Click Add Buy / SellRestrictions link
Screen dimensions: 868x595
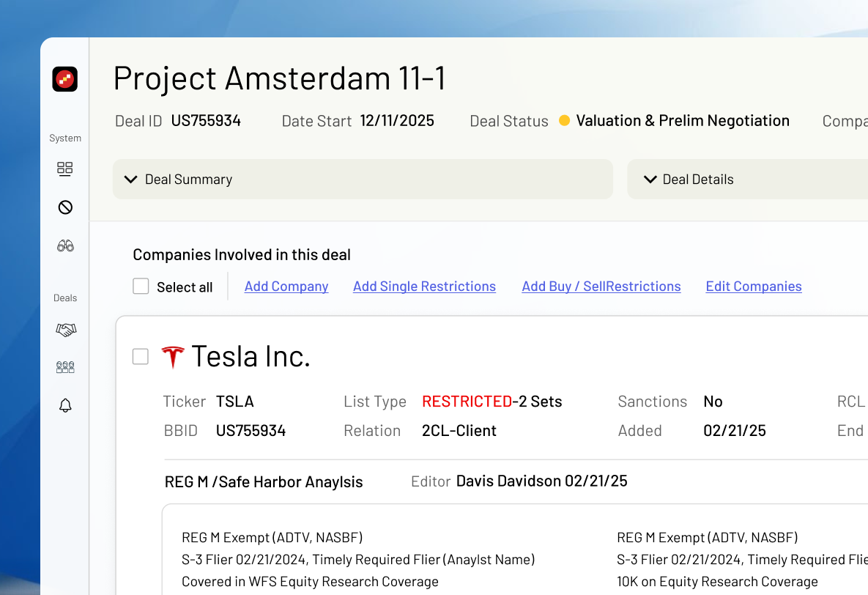601,287
